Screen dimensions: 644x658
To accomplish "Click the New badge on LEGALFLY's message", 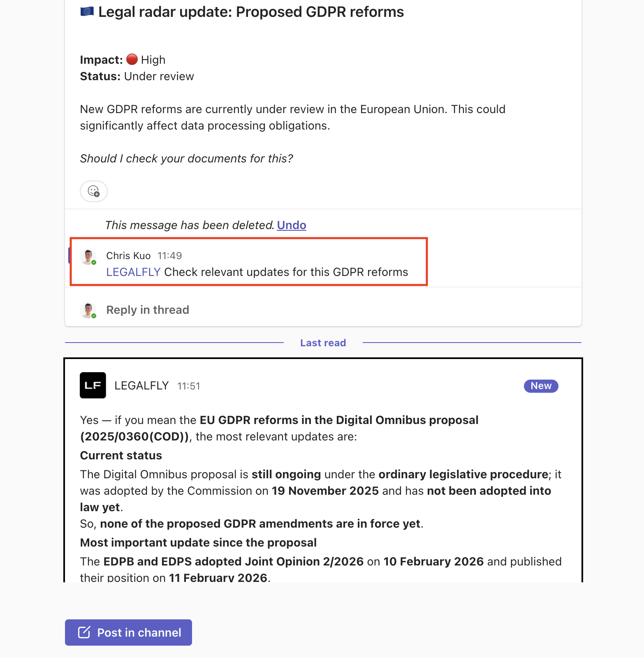I will coord(541,386).
